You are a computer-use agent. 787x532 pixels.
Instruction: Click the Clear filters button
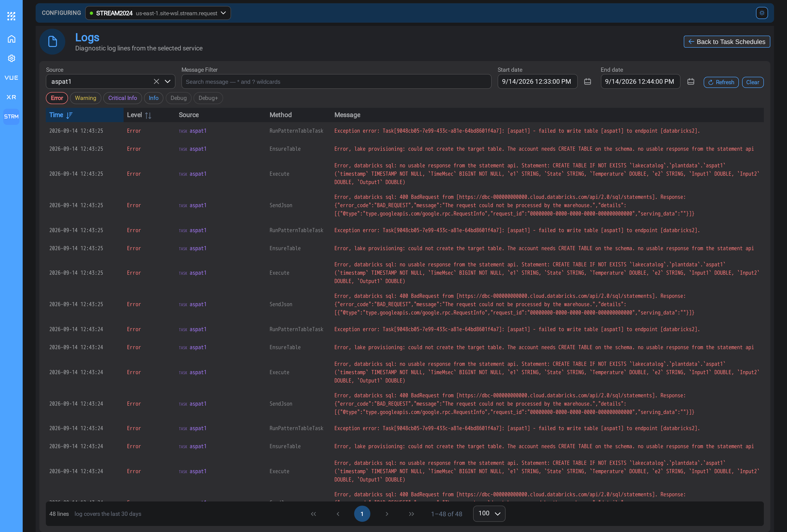(x=753, y=82)
